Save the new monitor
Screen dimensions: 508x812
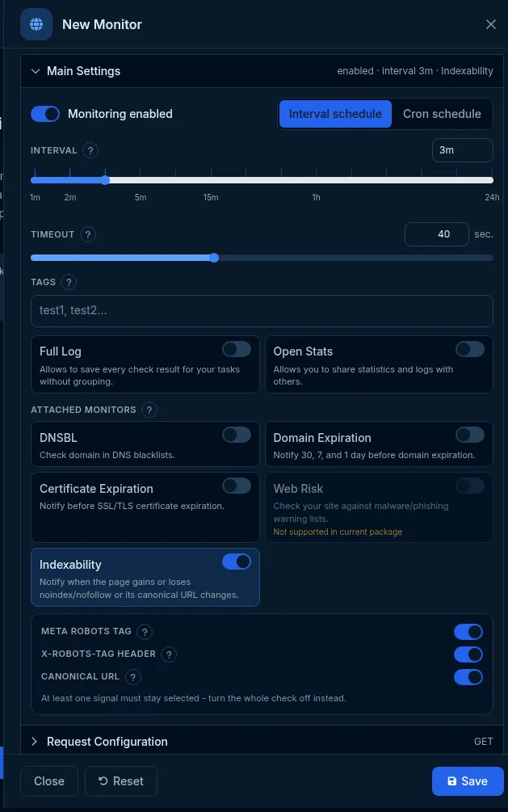[x=468, y=781]
